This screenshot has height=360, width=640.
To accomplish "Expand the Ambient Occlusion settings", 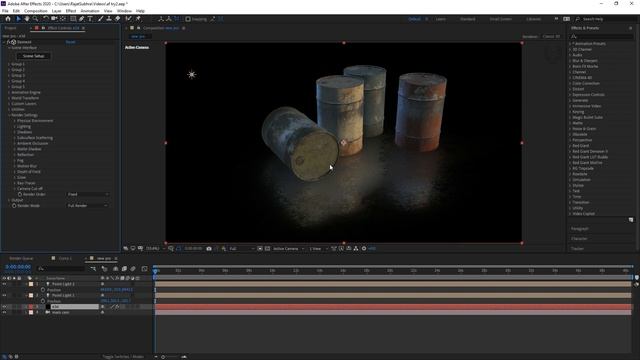I will pos(15,143).
